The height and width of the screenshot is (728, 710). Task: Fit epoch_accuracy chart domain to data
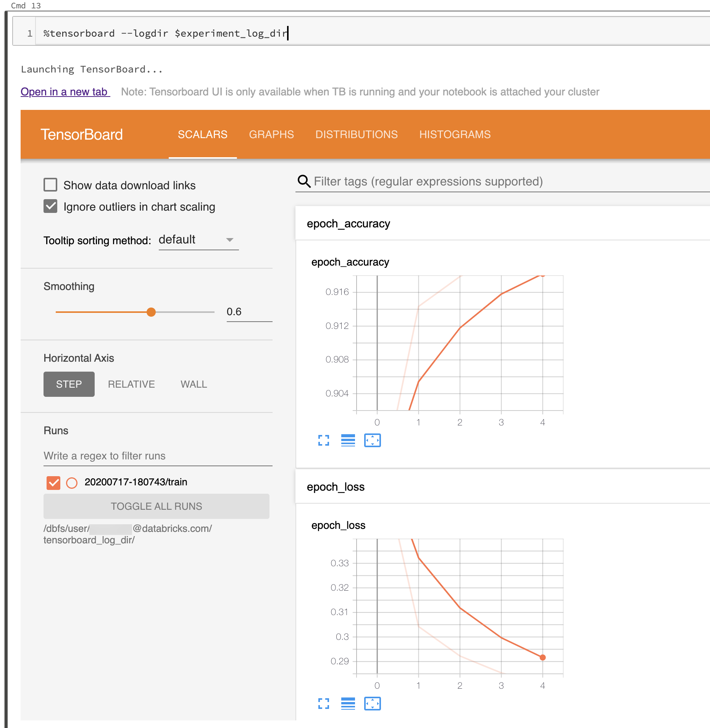point(373,440)
